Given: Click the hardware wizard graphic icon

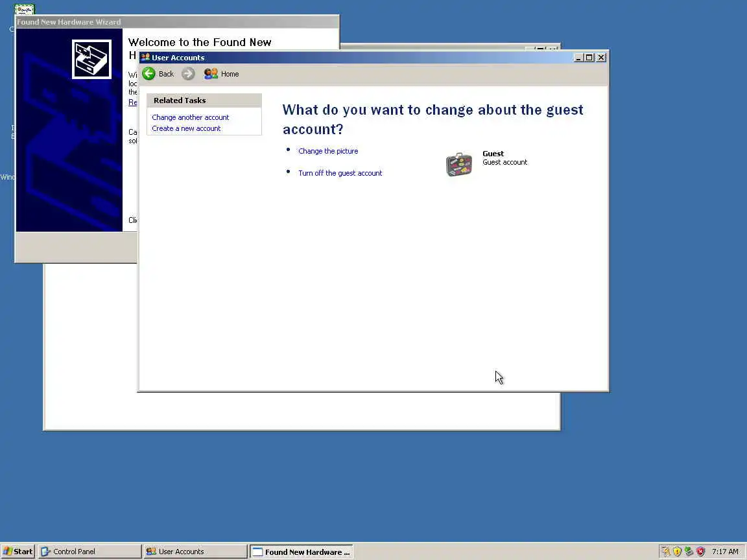Looking at the screenshot, I should [x=91, y=59].
